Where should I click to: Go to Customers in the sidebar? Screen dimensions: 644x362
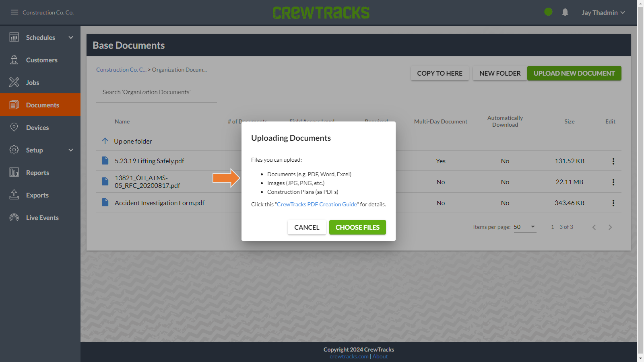(x=40, y=60)
